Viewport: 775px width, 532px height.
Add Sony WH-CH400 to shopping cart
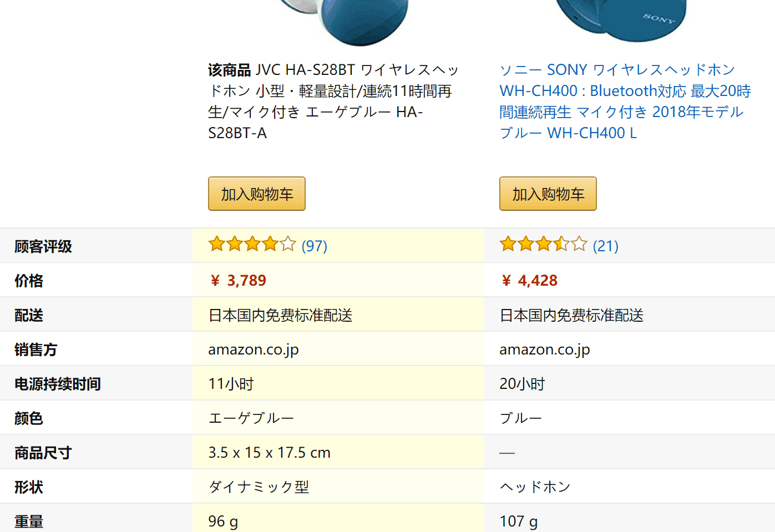coord(548,194)
